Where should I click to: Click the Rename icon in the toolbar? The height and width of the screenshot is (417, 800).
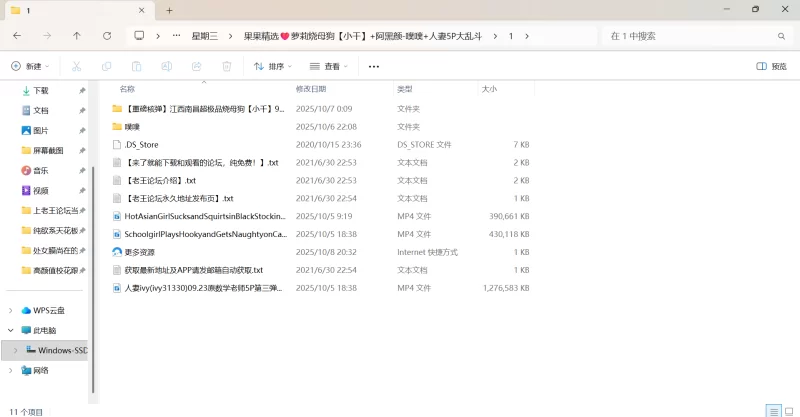coord(166,66)
